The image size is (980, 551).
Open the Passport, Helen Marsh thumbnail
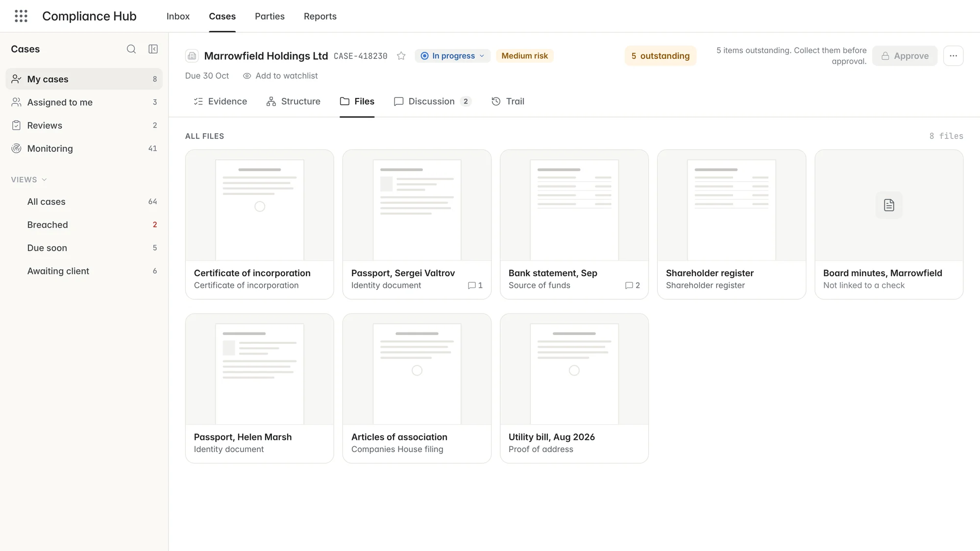pyautogui.click(x=260, y=369)
